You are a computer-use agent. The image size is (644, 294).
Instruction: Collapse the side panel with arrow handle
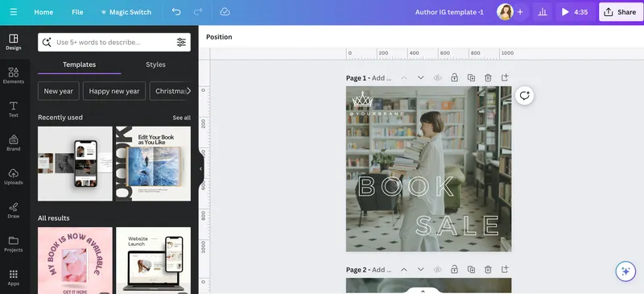pos(200,168)
